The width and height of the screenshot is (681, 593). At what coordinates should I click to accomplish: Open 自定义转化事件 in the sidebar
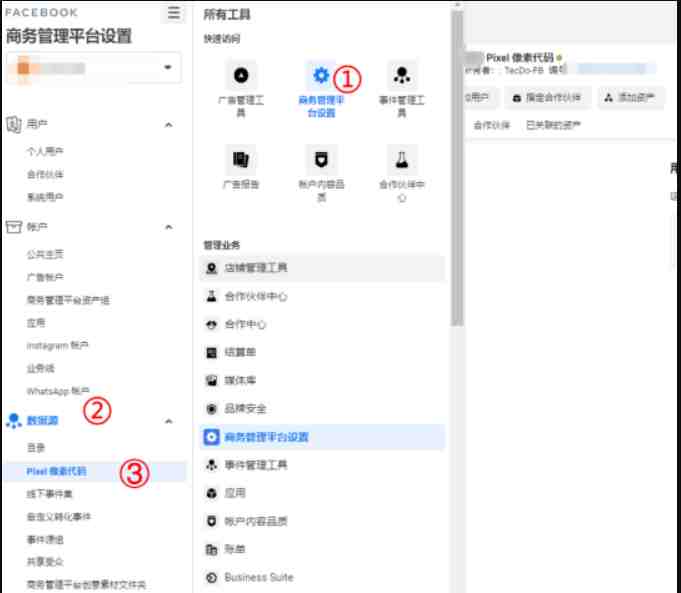pyautogui.click(x=59, y=517)
